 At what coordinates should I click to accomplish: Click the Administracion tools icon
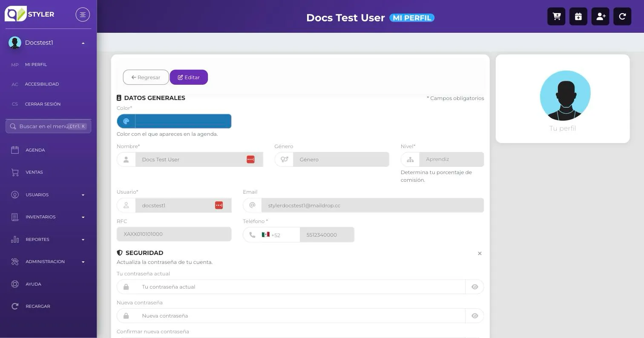[x=15, y=262]
